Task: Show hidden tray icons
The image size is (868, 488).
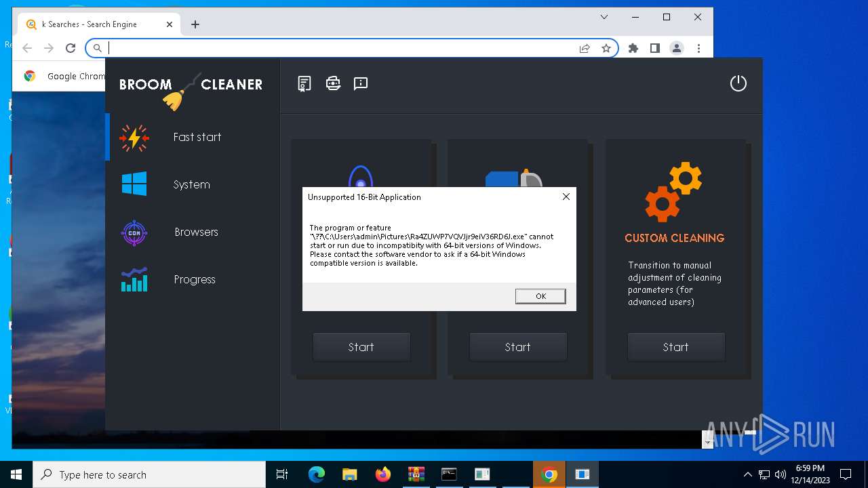Action: point(748,474)
